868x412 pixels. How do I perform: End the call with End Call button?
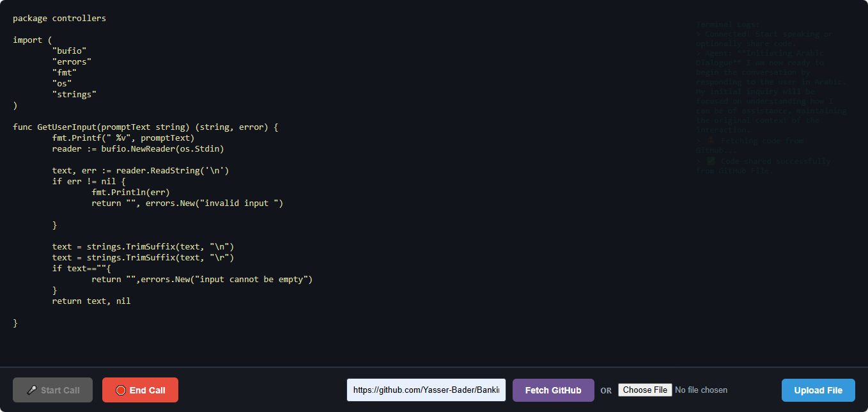140,390
